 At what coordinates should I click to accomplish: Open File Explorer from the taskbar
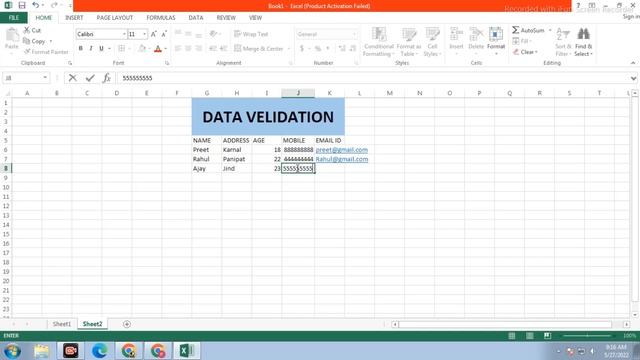click(41, 351)
